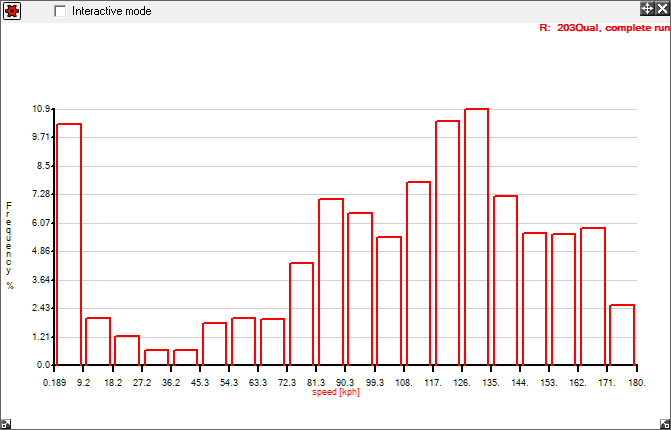Select the '203Qual, complete run' legend entry

604,29
